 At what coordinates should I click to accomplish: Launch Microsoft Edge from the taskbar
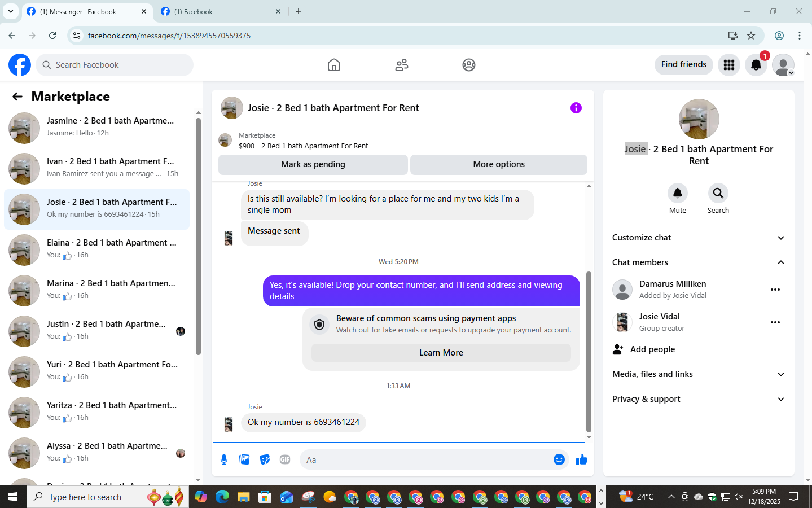pyautogui.click(x=222, y=497)
